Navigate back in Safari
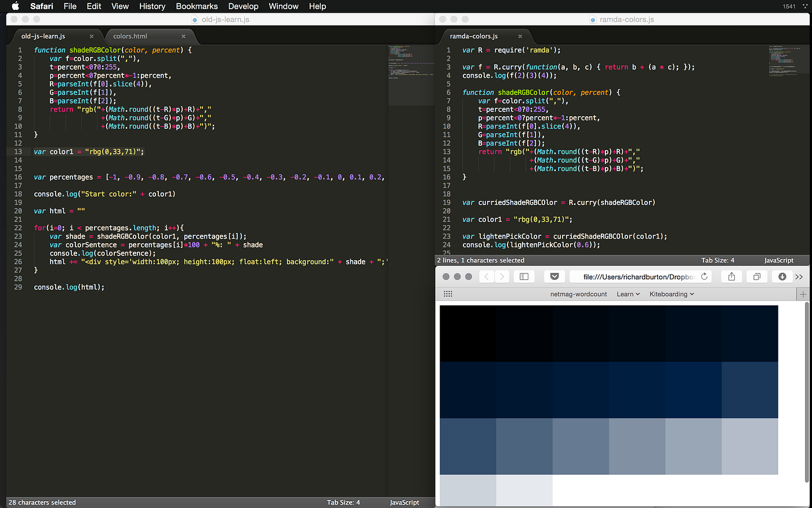This screenshot has height=508, width=812. click(x=487, y=276)
